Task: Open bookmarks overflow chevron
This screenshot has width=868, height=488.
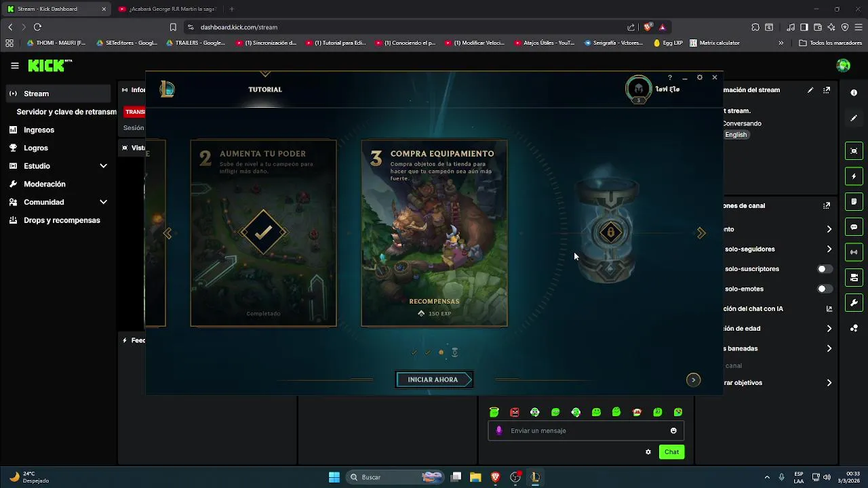Action: click(x=781, y=43)
